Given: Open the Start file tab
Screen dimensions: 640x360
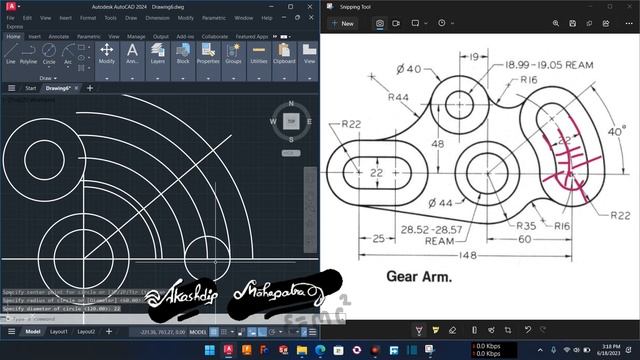Looking at the screenshot, I should click(31, 88).
